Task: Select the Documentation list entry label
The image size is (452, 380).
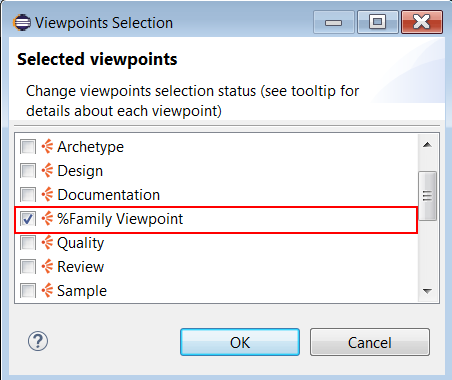Action: point(109,195)
